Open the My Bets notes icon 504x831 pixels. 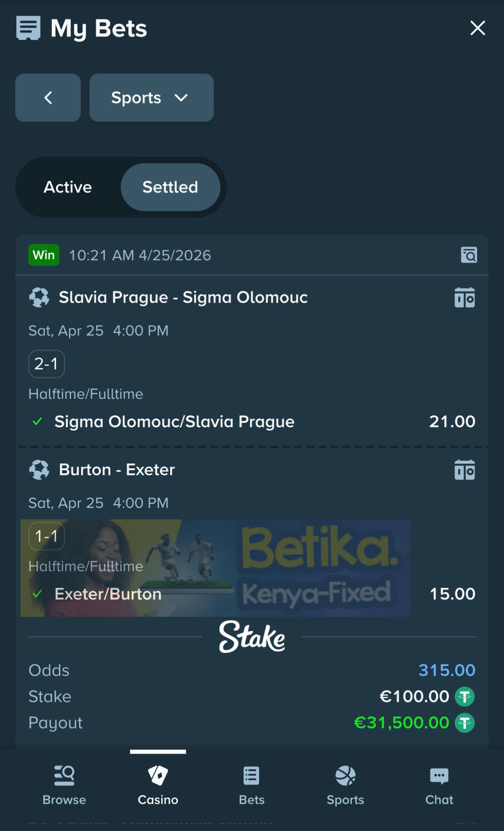click(x=28, y=28)
